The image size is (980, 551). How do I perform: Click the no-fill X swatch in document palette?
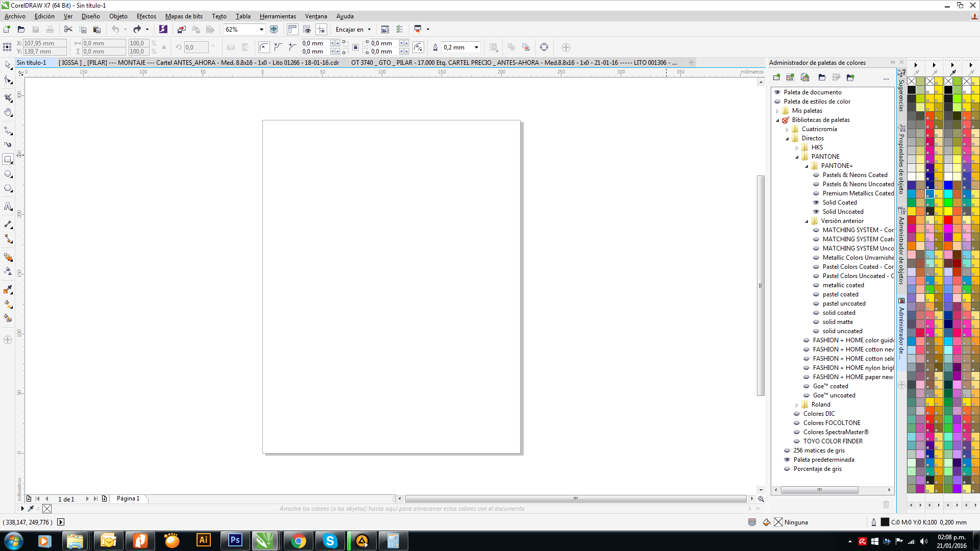pyautogui.click(x=47, y=509)
